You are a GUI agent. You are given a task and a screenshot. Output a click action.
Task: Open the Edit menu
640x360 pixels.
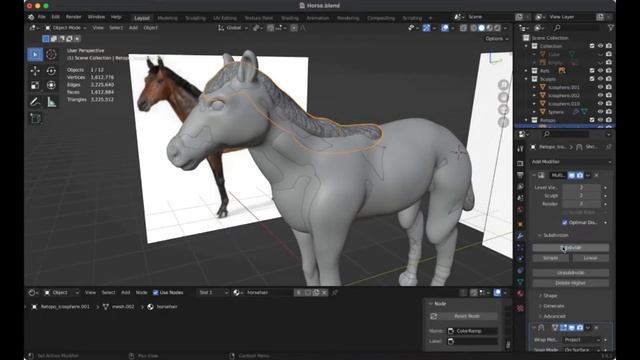56,17
